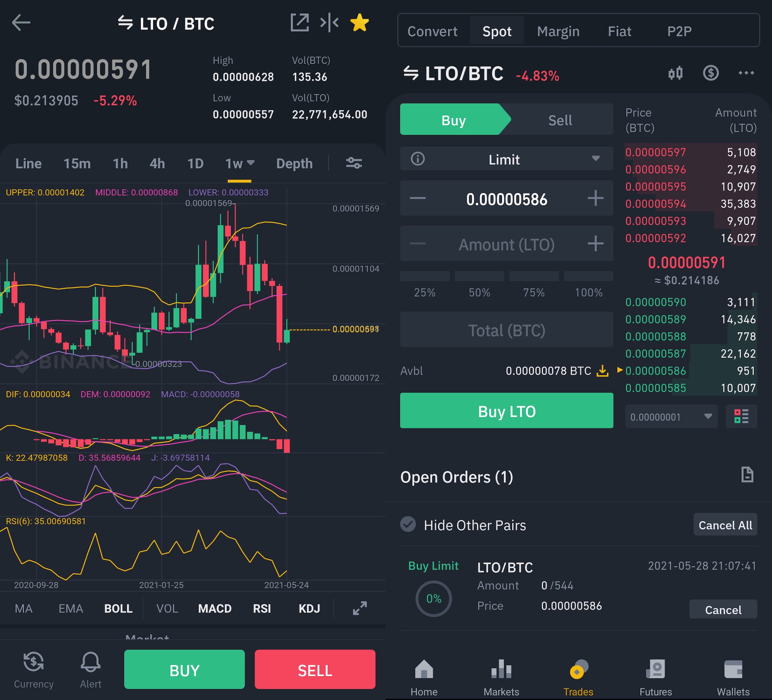Toggle Hide Other Pairs checkbox
Viewport: 772px width, 700px height.
[408, 524]
